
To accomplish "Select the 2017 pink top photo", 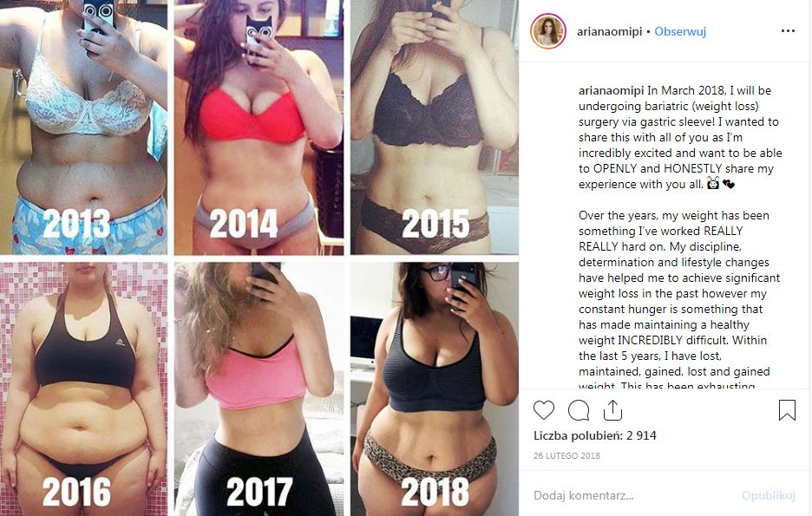I will tap(259, 389).
